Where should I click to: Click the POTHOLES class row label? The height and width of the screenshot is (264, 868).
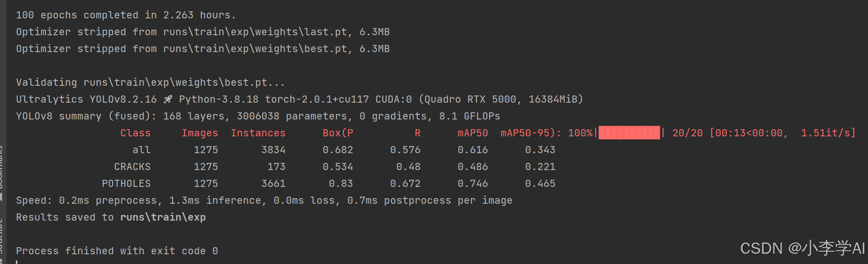(x=126, y=183)
